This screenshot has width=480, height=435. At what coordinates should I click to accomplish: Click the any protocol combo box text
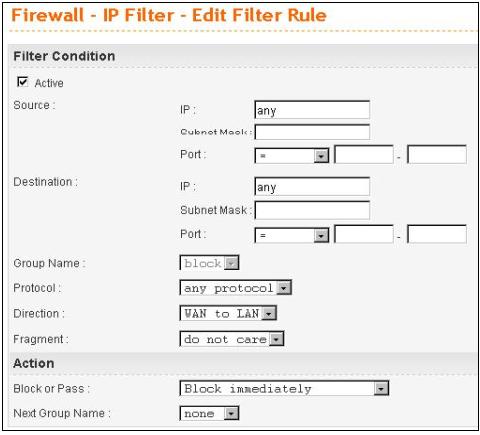click(229, 288)
